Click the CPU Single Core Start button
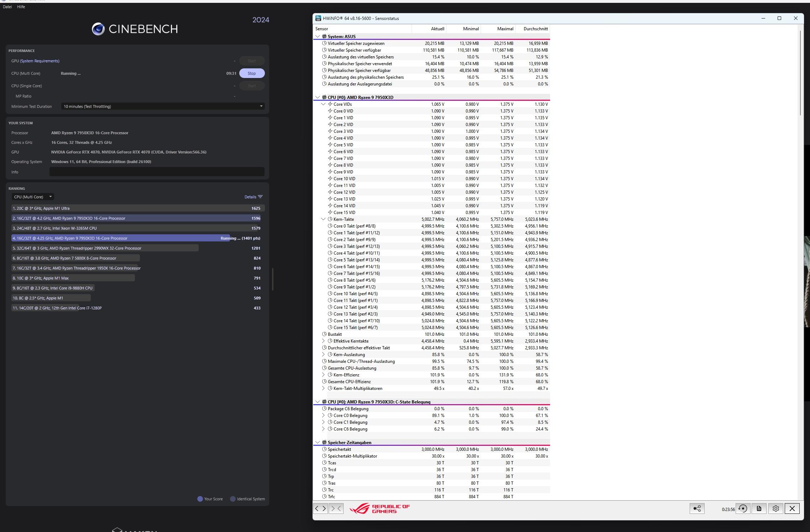 pos(252,86)
